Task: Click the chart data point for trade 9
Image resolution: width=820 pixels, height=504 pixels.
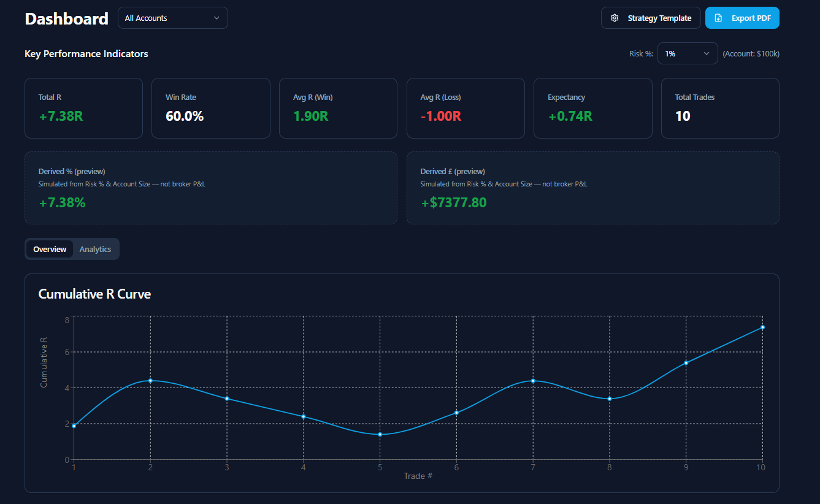Action: coord(686,363)
